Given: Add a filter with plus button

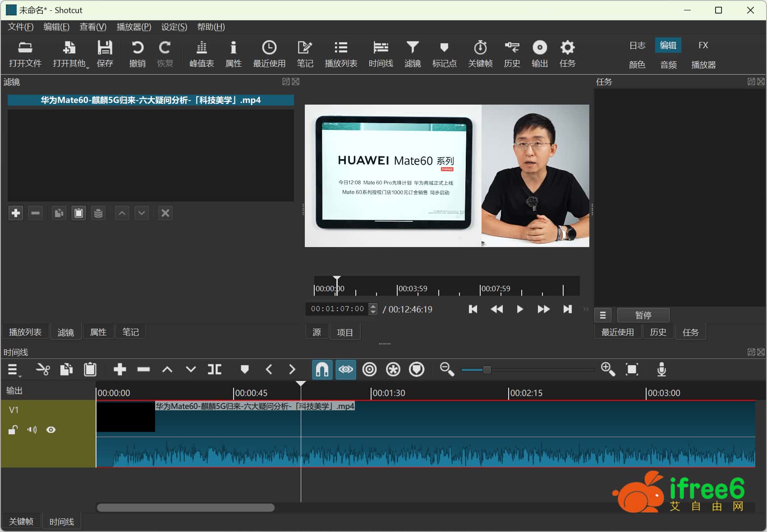Looking at the screenshot, I should [x=16, y=213].
